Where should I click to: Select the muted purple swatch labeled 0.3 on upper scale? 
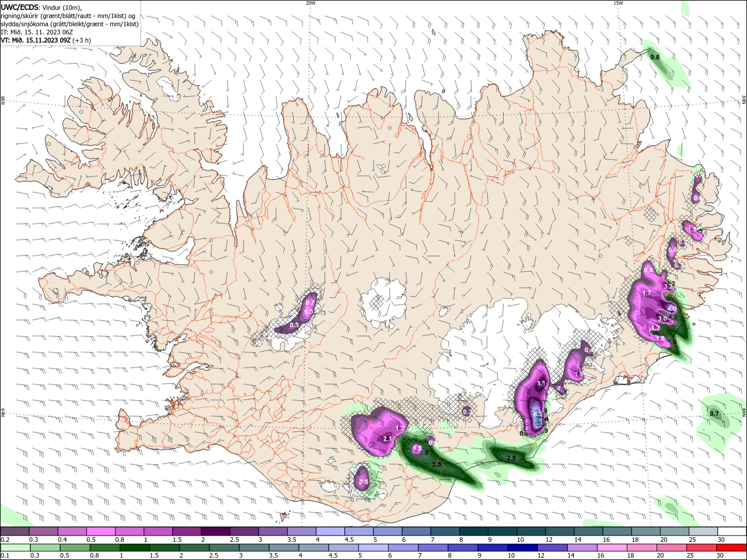(44, 531)
